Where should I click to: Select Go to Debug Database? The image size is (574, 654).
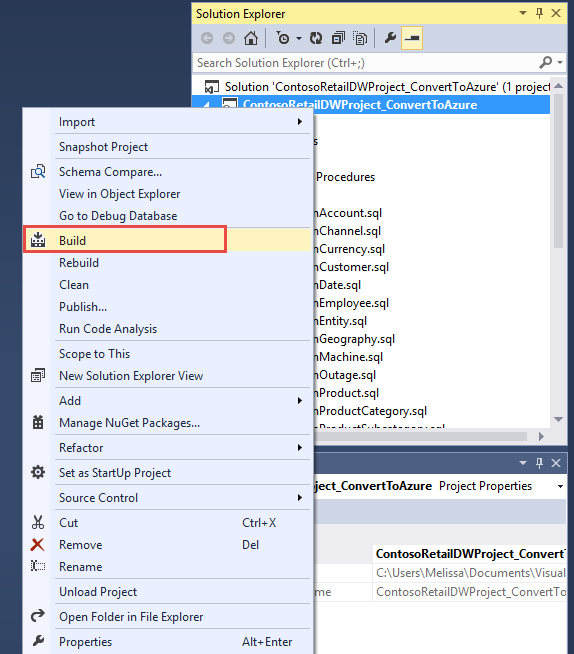tap(181, 216)
